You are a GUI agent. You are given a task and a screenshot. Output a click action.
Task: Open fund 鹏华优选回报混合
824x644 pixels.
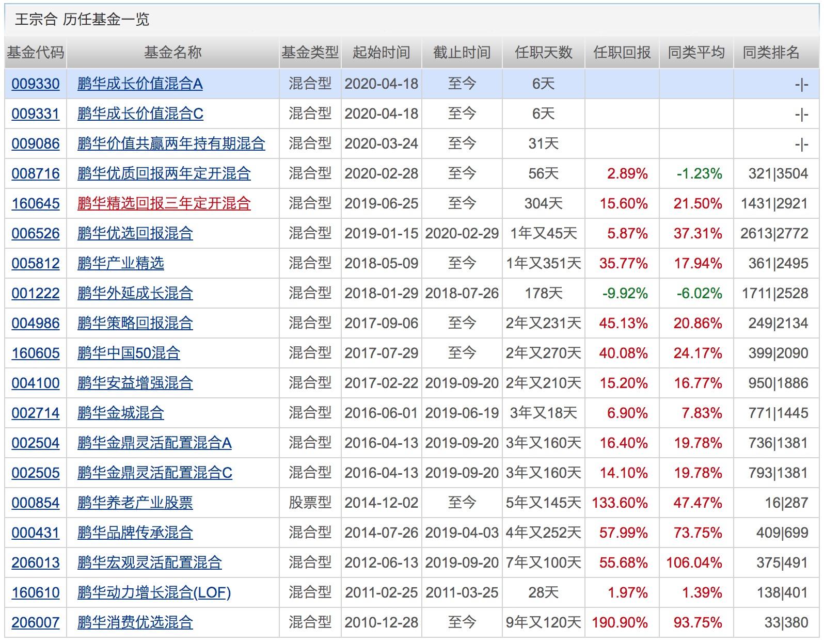[135, 233]
